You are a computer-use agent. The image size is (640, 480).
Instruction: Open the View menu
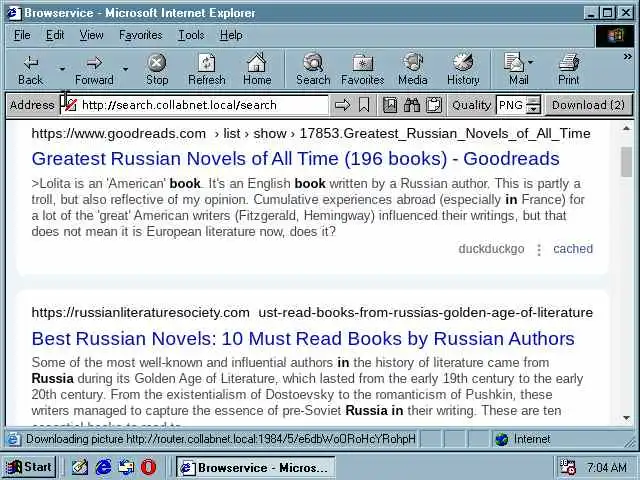coord(91,35)
